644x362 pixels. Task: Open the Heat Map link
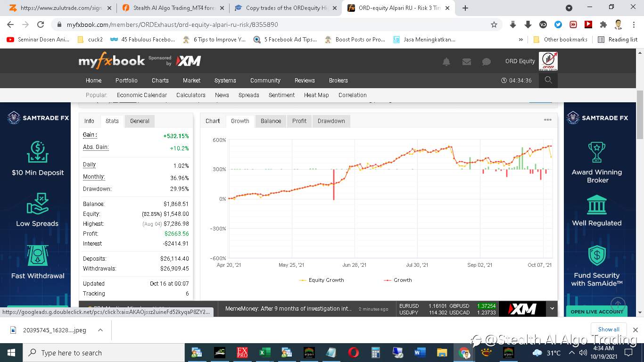click(x=316, y=95)
